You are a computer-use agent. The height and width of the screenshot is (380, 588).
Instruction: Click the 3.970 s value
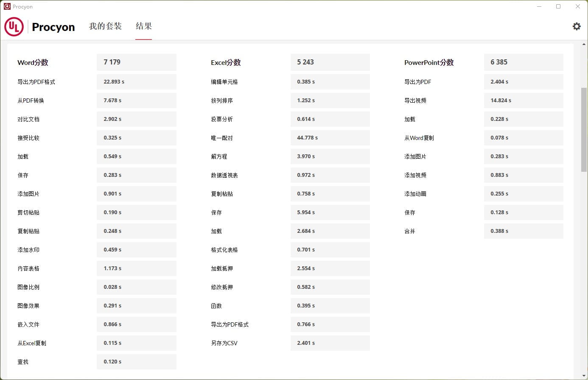330,156
